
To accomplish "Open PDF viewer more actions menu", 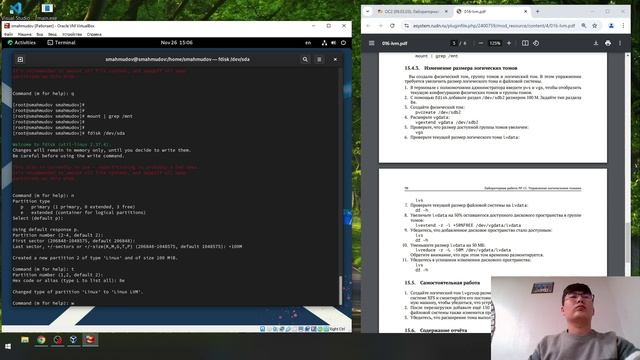I will point(620,43).
